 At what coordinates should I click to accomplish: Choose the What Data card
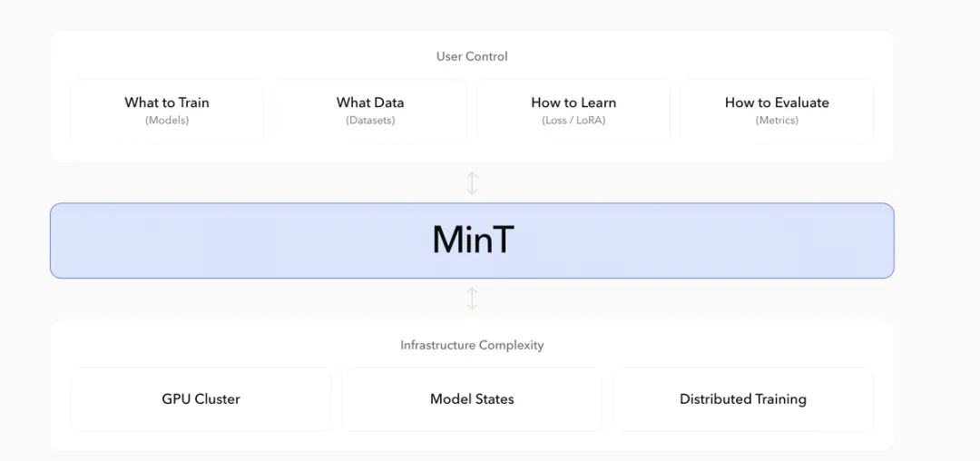(370, 111)
